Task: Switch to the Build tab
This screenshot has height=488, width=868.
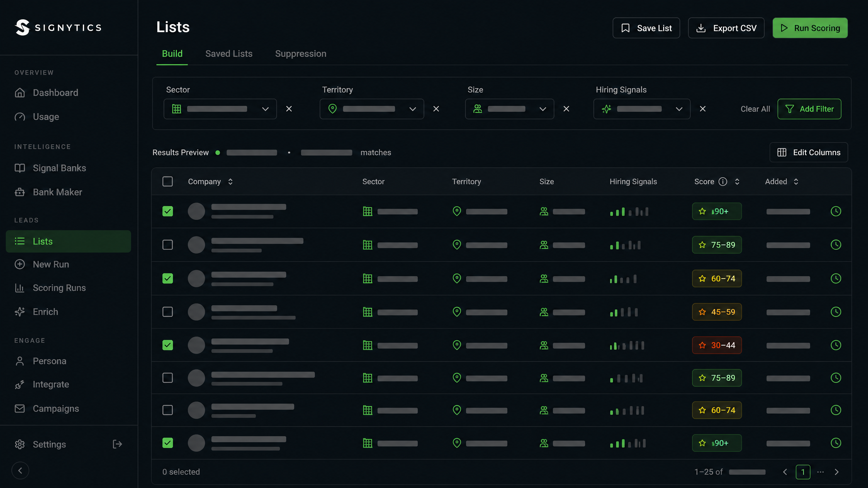Action: (x=172, y=54)
